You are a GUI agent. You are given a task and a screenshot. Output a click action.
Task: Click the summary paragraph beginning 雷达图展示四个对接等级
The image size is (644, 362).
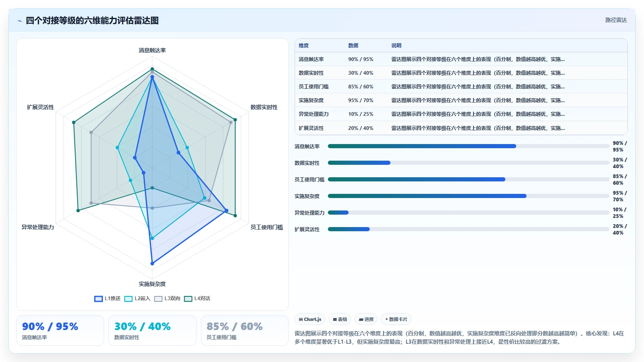[x=459, y=338]
